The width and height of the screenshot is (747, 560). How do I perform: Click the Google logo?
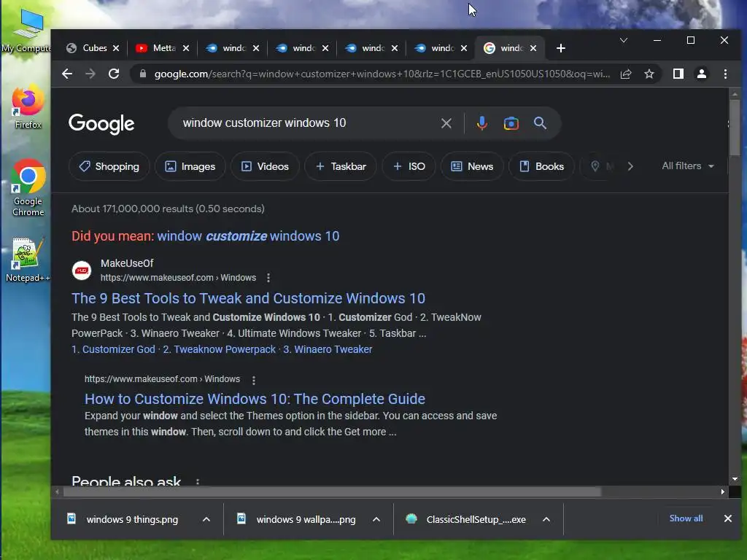pos(101,124)
